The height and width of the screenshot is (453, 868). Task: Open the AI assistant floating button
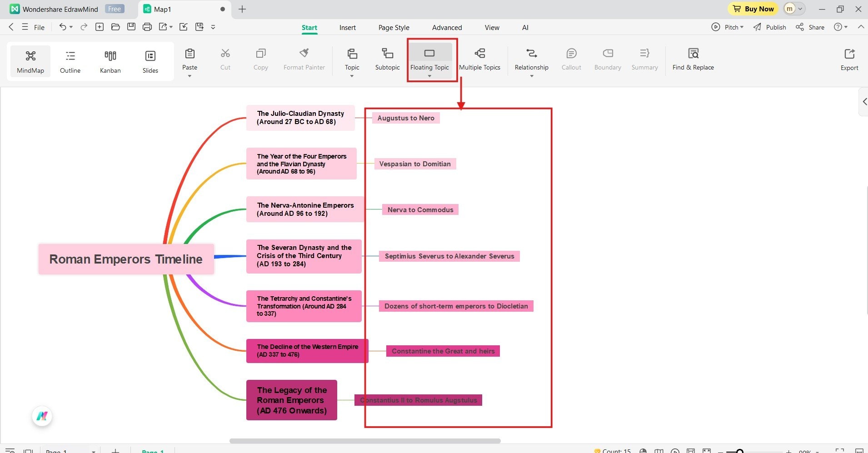click(x=42, y=416)
